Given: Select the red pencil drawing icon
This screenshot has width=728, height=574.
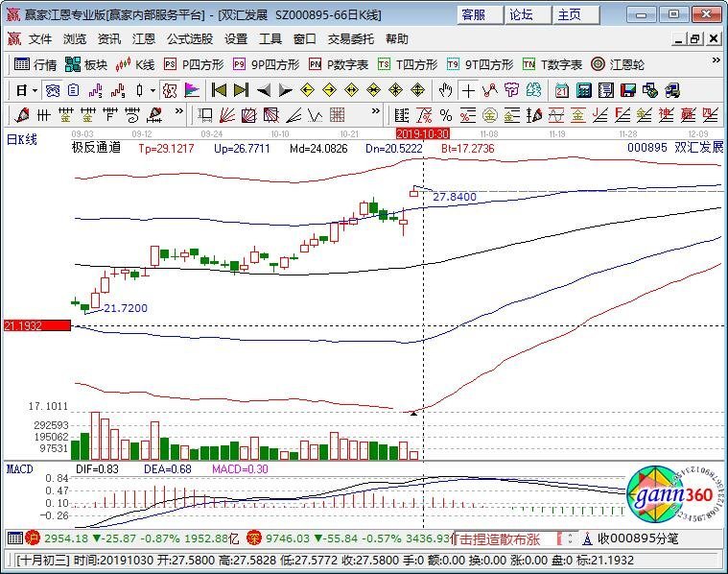Looking at the screenshot, I should [x=21, y=115].
